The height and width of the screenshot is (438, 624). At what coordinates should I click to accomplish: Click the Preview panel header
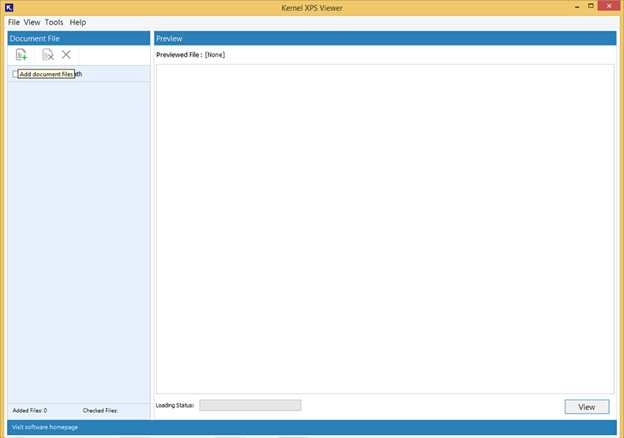385,38
